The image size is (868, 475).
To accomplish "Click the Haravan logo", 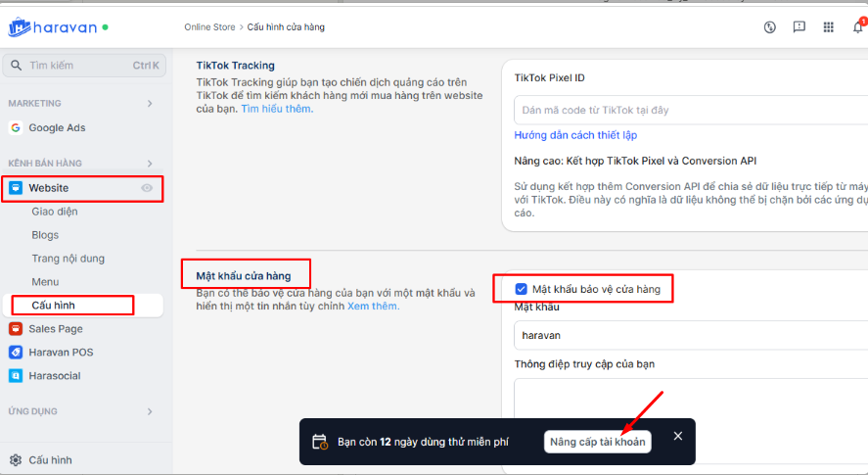I will pyautogui.click(x=53, y=27).
